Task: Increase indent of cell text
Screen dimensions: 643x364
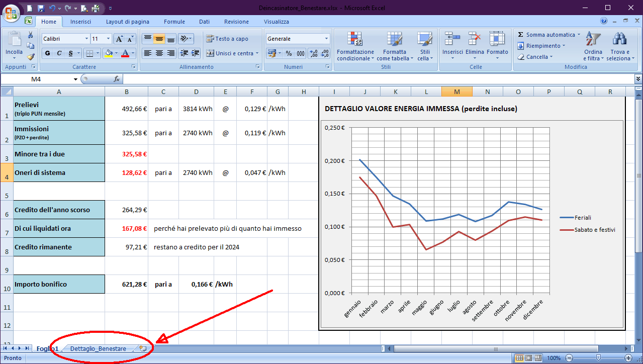Action: (x=196, y=53)
